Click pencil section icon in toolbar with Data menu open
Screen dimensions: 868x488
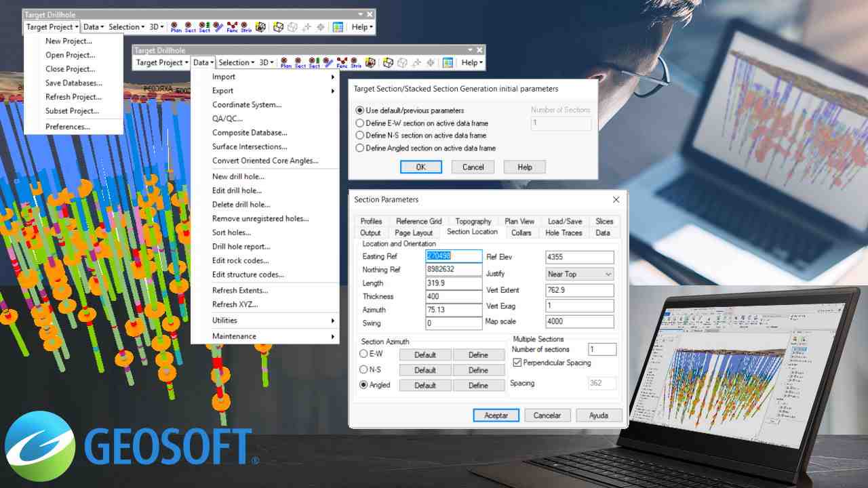328,62
